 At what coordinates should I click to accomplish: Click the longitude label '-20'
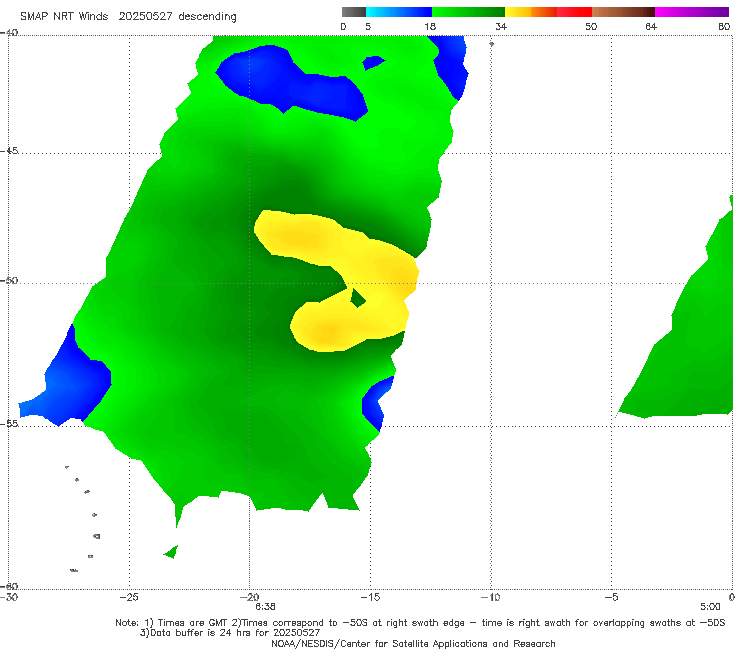(x=250, y=597)
